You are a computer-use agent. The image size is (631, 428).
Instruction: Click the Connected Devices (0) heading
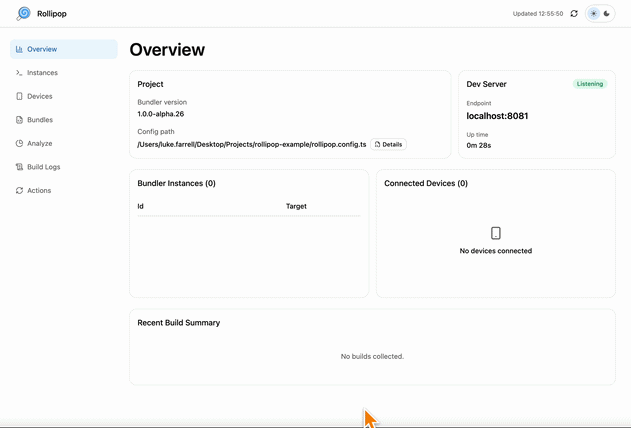pyautogui.click(x=426, y=183)
